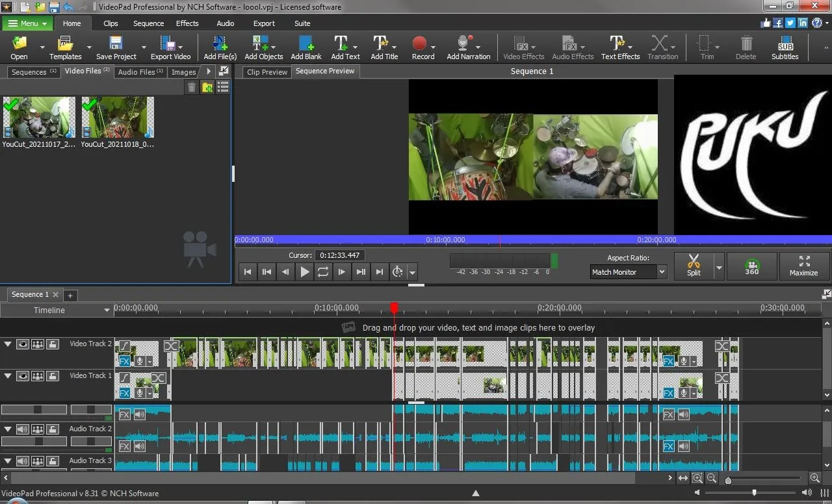Adjust the Audio Track 2 volume slider
The width and height of the screenshot is (832, 504).
tap(34, 441)
